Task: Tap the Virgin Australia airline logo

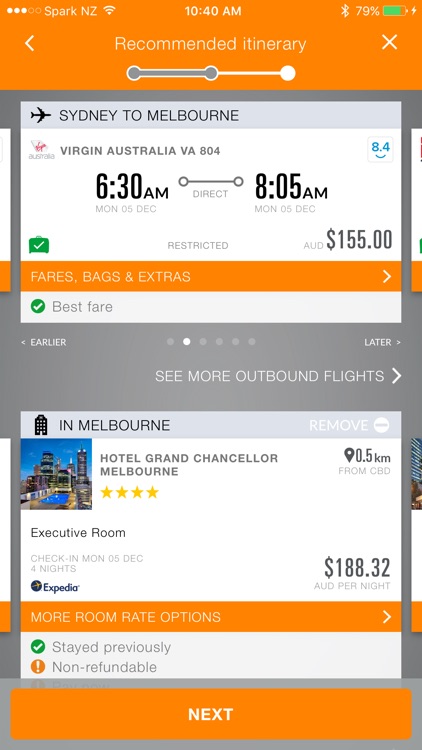Action: coord(42,150)
